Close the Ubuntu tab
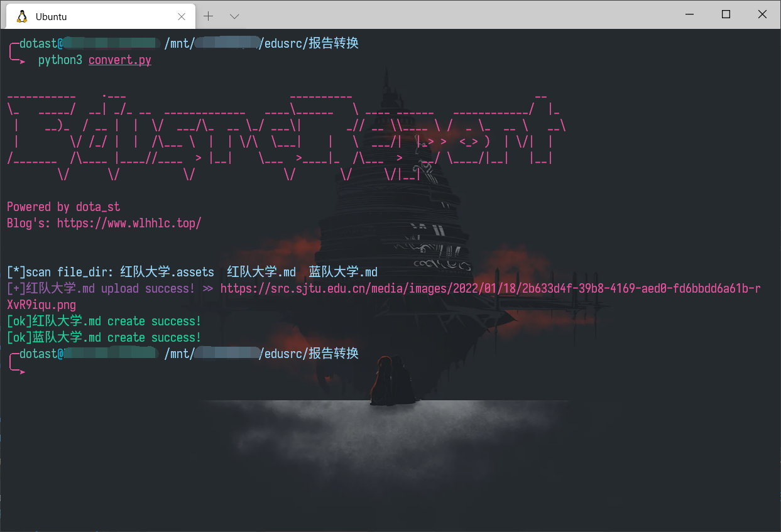Image resolution: width=781 pixels, height=532 pixels. [182, 17]
